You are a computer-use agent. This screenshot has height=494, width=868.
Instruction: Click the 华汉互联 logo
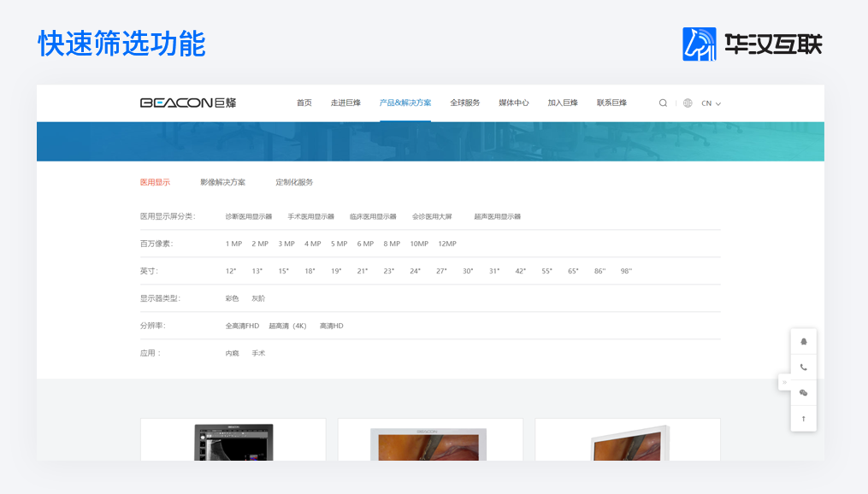(x=753, y=44)
